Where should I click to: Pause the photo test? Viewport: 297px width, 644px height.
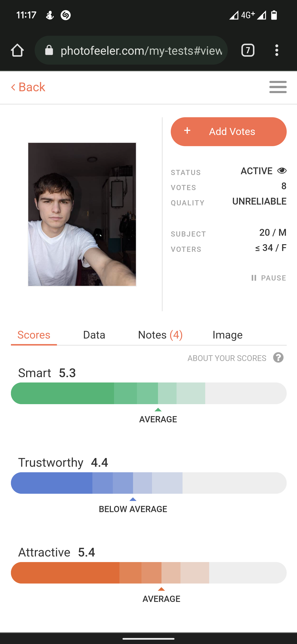(269, 278)
